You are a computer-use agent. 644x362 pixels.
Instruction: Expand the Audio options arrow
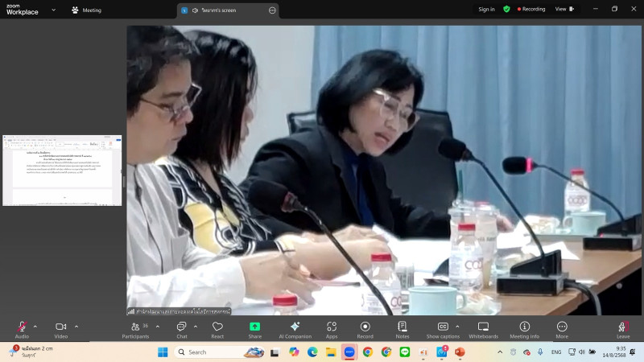35,327
